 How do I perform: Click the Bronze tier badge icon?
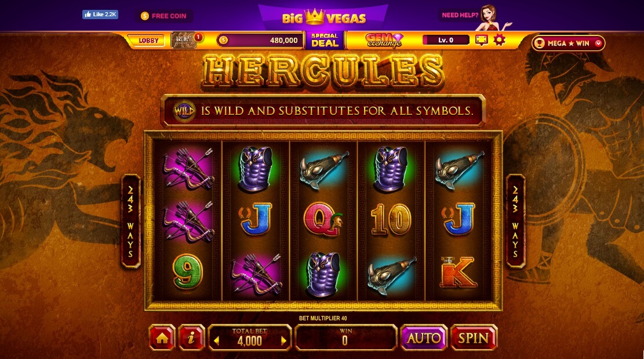point(183,40)
